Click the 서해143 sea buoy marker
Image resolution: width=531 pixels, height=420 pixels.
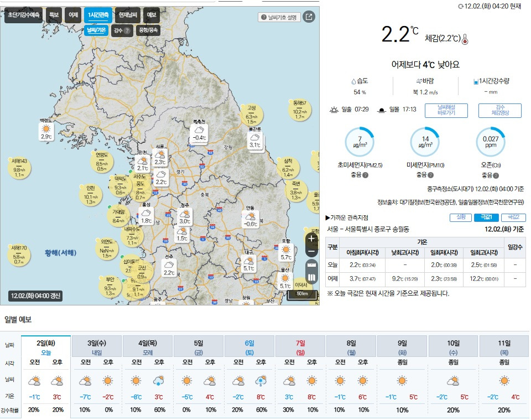tap(19, 168)
